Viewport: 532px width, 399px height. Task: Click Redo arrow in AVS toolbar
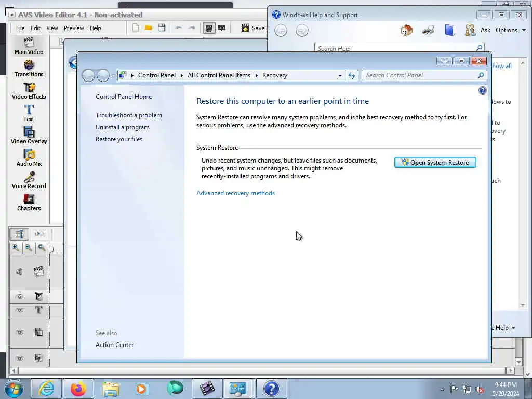(192, 28)
